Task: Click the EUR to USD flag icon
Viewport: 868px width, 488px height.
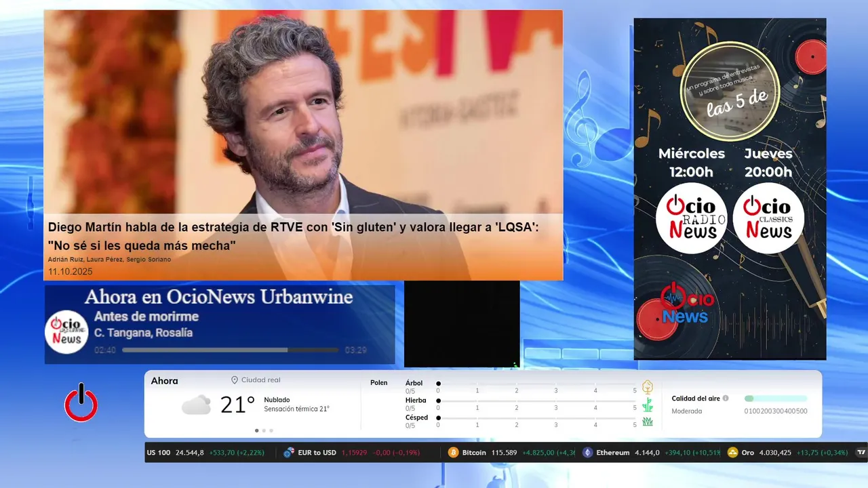Action: pos(289,453)
